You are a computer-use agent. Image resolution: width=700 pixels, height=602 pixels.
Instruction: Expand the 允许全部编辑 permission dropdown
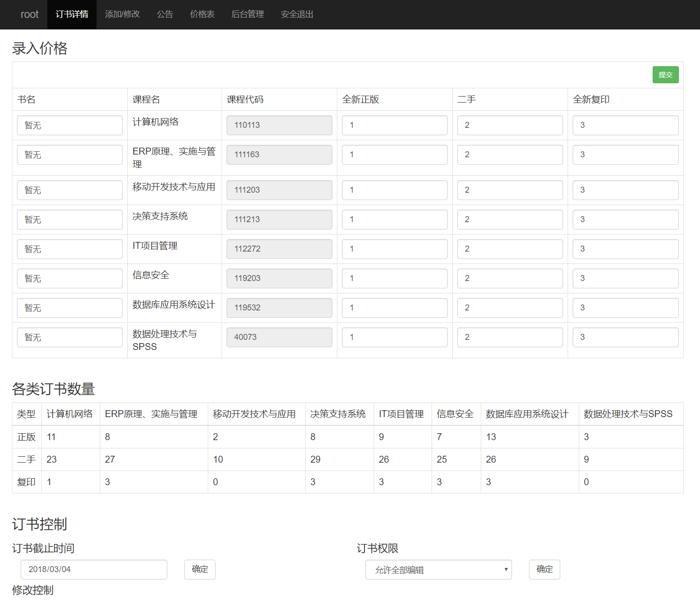438,569
